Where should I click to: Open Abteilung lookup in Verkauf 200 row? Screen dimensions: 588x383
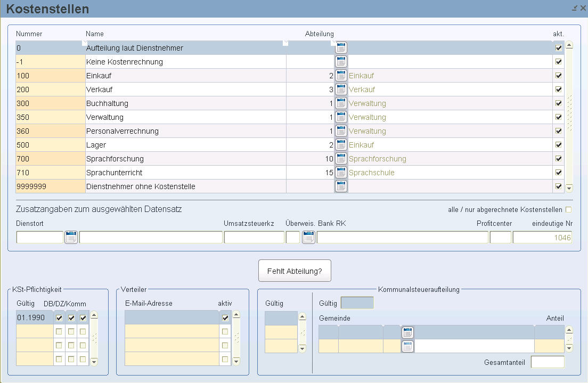point(341,89)
